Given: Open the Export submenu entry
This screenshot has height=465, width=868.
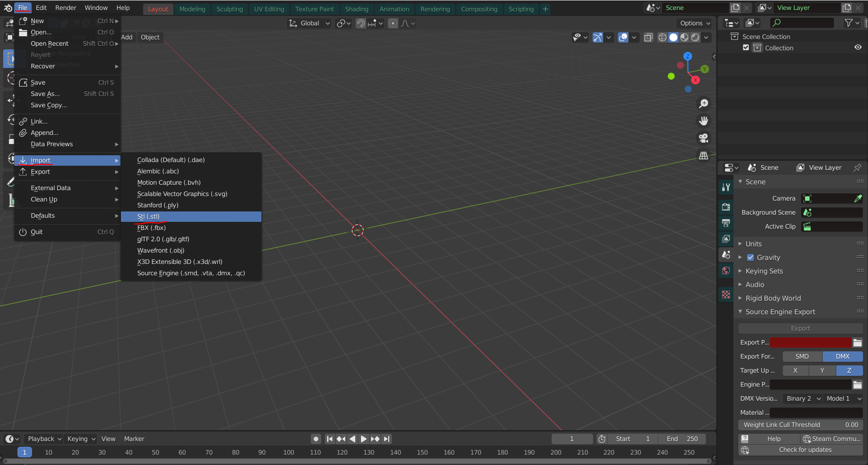Looking at the screenshot, I should [x=68, y=172].
